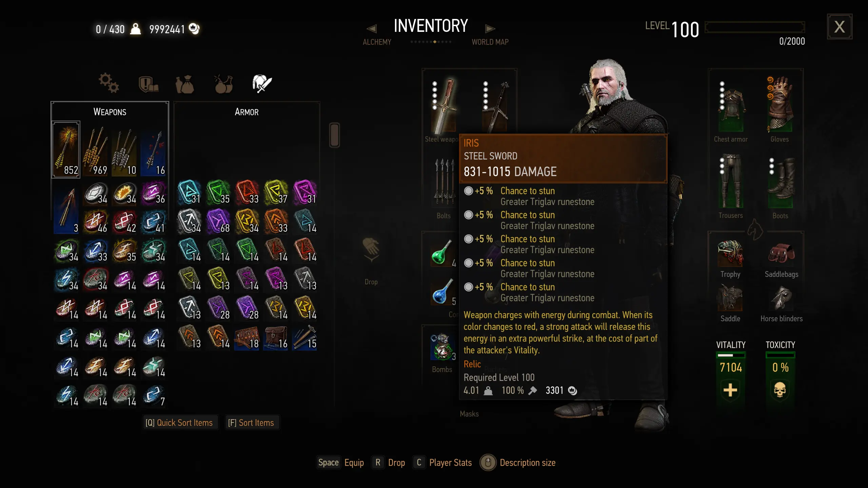Switch to the Alchemy tab

[x=377, y=42]
